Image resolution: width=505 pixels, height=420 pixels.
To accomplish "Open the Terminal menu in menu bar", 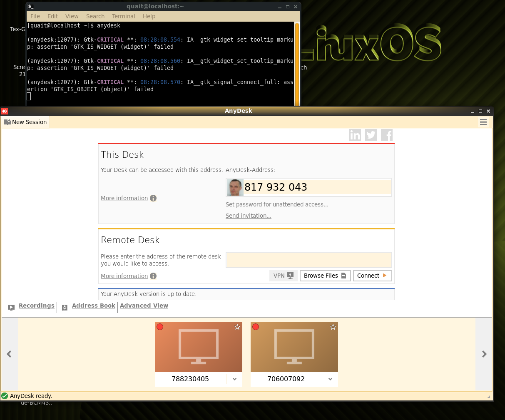I will [123, 16].
